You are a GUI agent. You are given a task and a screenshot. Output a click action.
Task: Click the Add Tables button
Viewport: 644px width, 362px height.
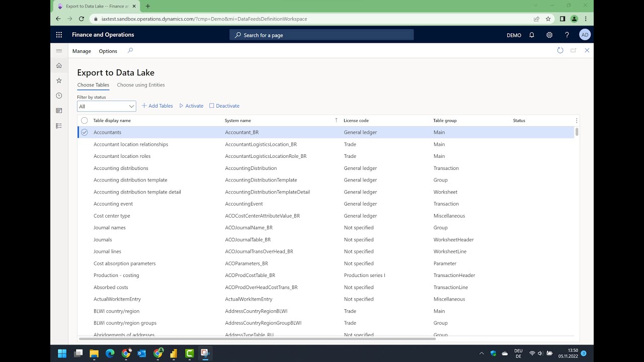coord(157,106)
